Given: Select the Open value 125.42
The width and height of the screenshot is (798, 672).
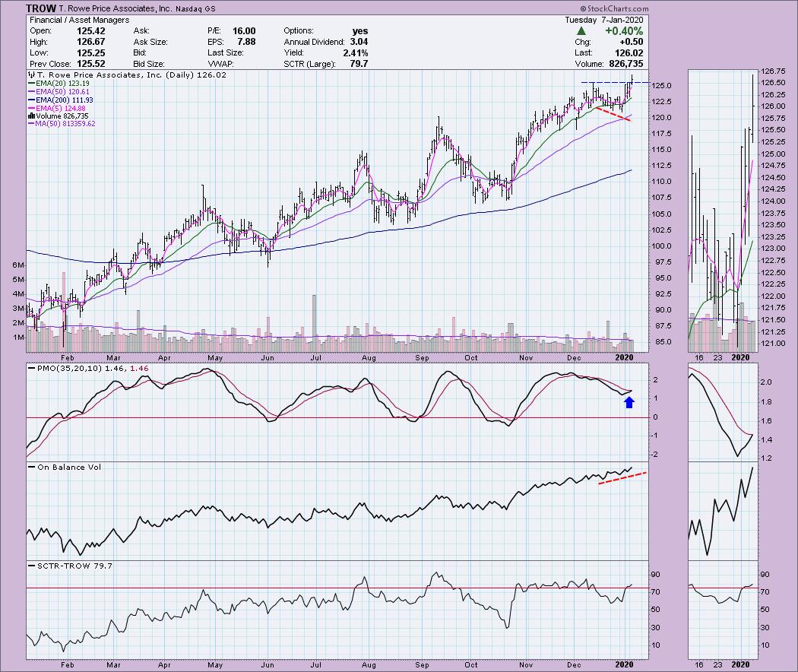Looking at the screenshot, I should tap(90, 31).
